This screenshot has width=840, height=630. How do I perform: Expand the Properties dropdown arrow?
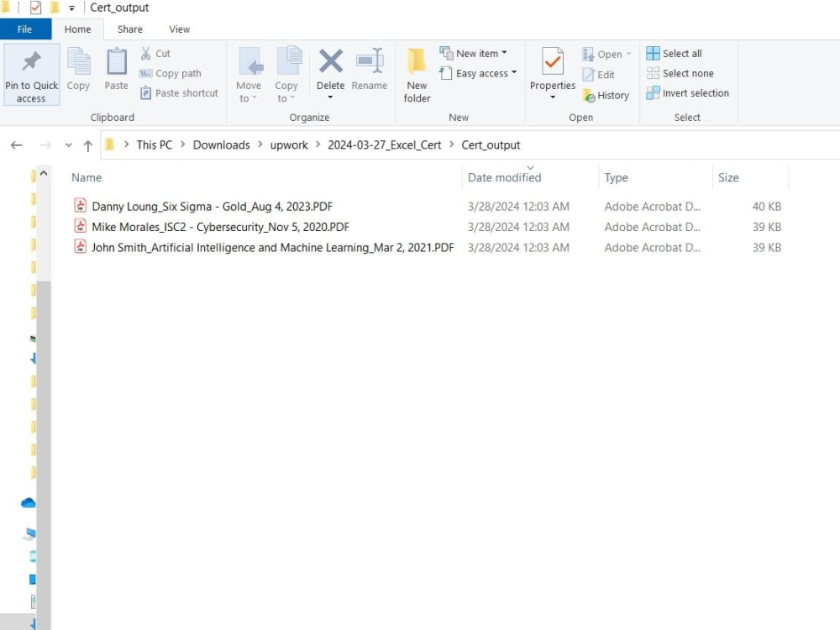[x=553, y=97]
